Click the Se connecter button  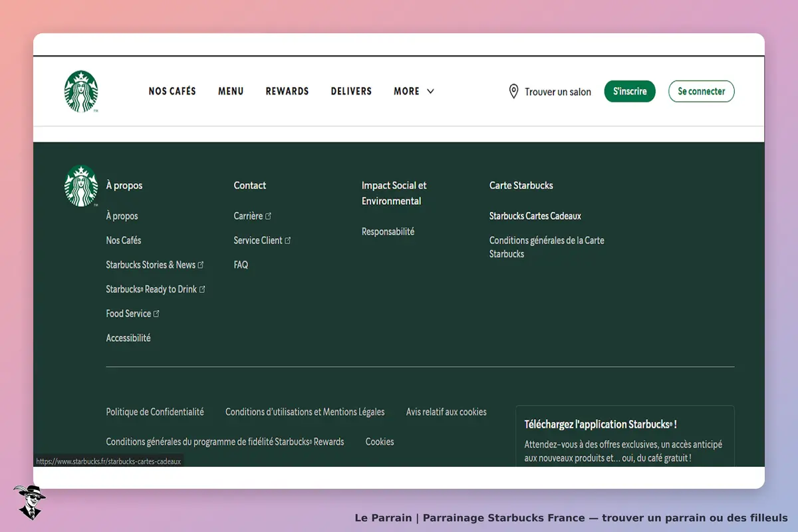tap(702, 91)
